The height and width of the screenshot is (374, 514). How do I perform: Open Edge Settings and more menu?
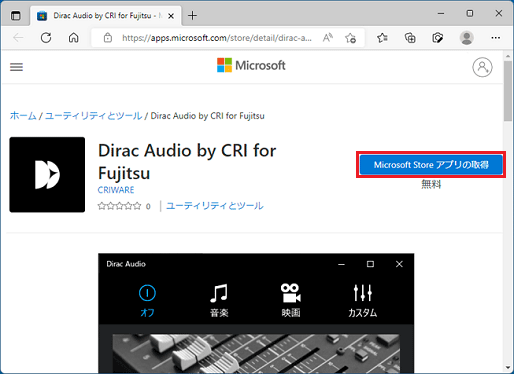496,38
